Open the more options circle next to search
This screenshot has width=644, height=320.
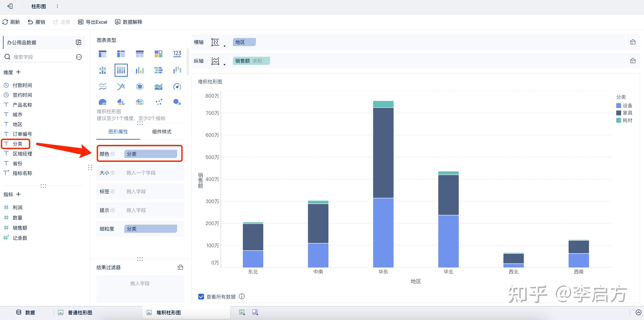click(79, 57)
